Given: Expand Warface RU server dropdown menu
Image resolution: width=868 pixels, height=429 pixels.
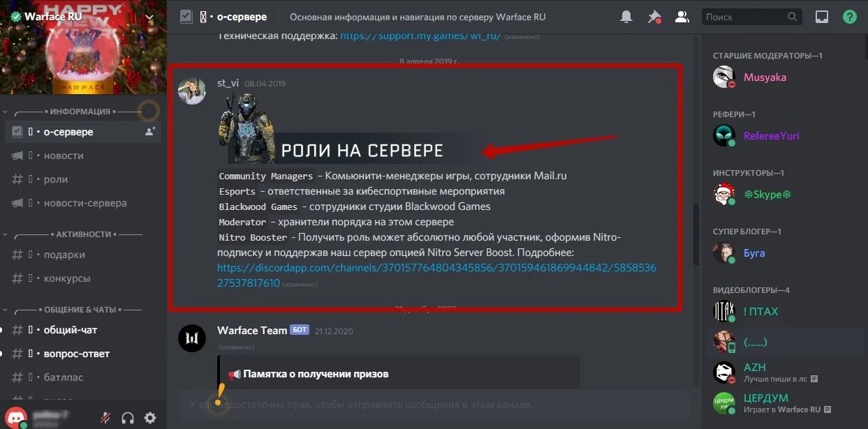Looking at the screenshot, I should tap(149, 17).
